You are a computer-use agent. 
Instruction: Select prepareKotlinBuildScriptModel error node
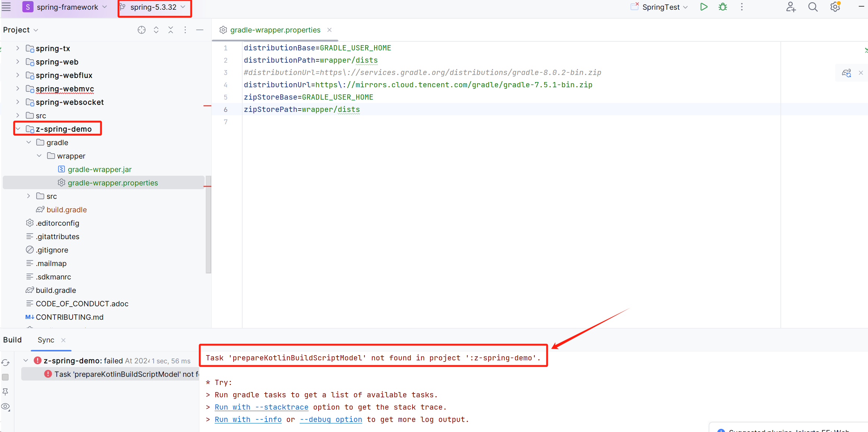pyautogui.click(x=110, y=374)
